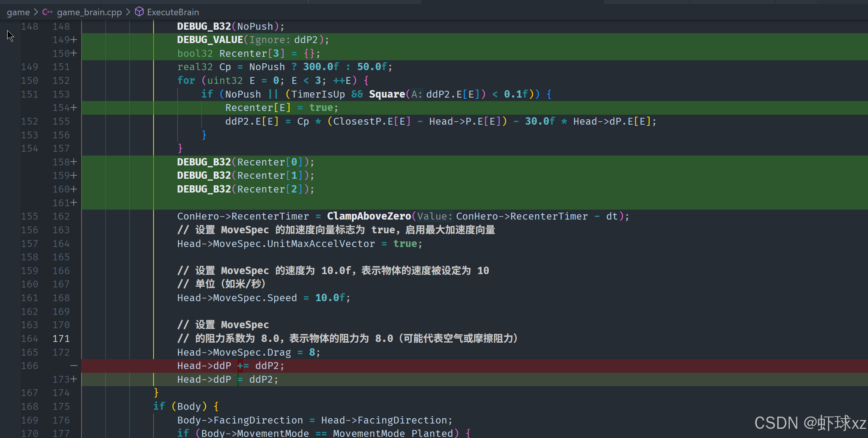Open the ExecuteBrain symbol breadcrumb

173,12
